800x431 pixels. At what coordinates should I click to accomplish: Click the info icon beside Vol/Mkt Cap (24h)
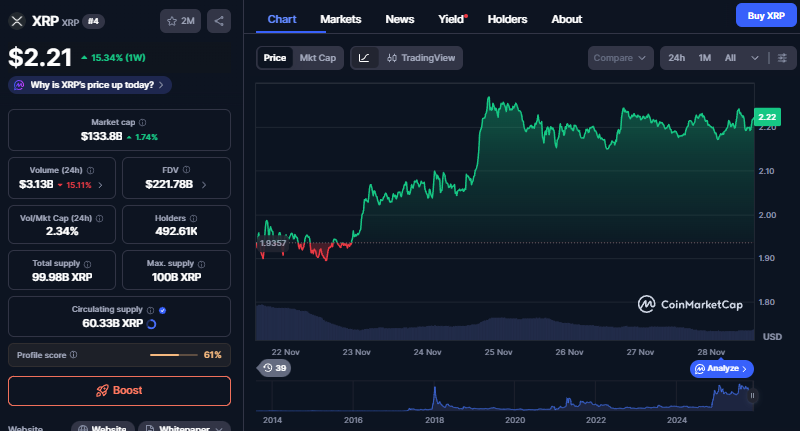99,218
